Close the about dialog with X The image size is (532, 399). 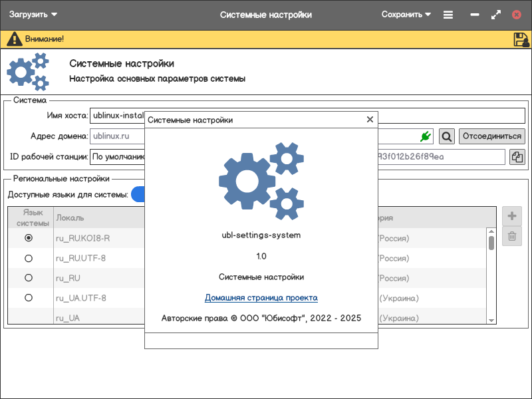(370, 120)
